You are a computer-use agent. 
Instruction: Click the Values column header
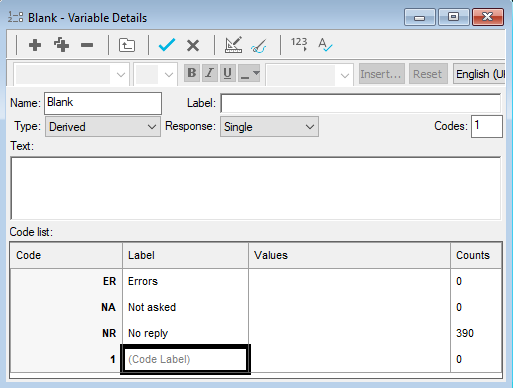(x=349, y=255)
